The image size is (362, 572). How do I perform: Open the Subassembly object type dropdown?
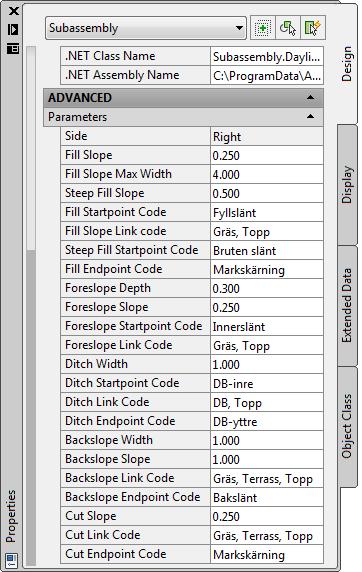tap(146, 28)
